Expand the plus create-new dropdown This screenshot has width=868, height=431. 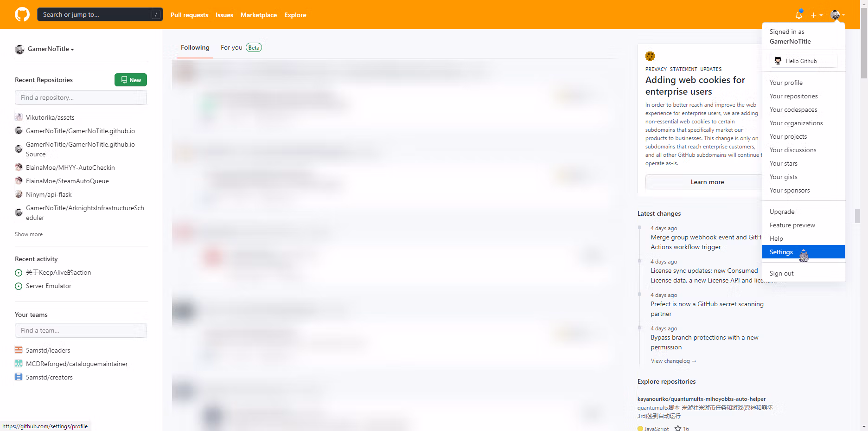pyautogui.click(x=817, y=15)
